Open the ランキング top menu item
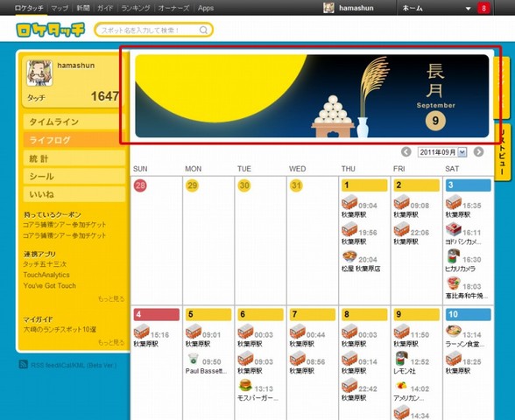515x420 pixels. [x=136, y=8]
